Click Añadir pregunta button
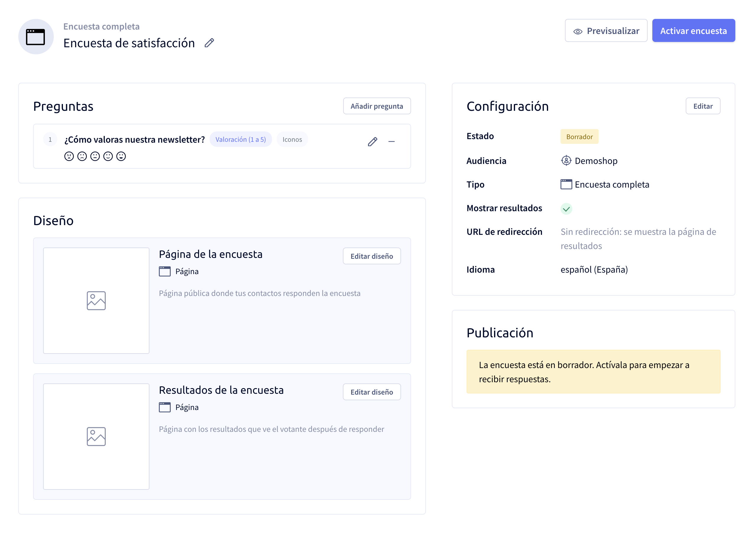The width and height of the screenshot is (756, 537). click(x=377, y=106)
